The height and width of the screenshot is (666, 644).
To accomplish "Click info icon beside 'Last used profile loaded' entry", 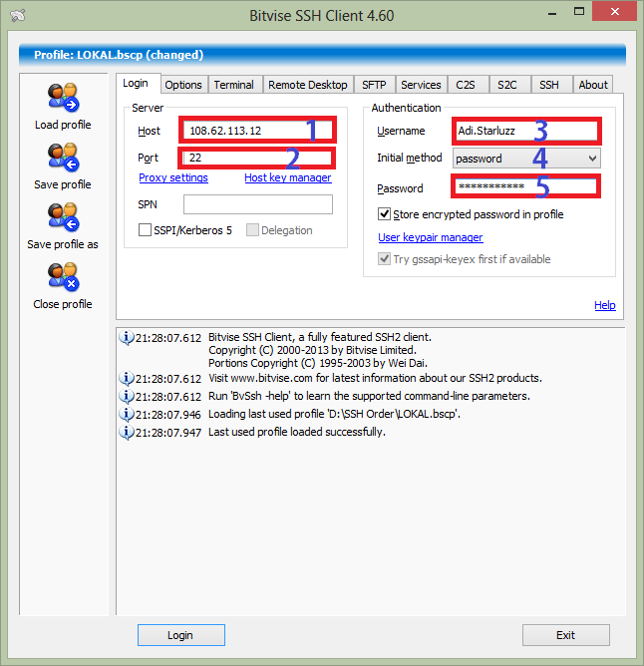I will coord(126,432).
